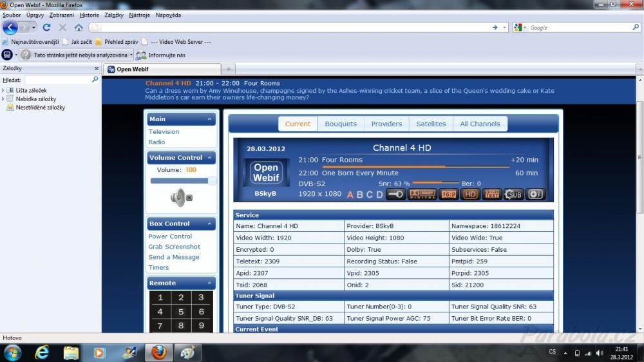Screen dimensions: 644x362
Task: Click the HD status icon
Action: click(470, 195)
